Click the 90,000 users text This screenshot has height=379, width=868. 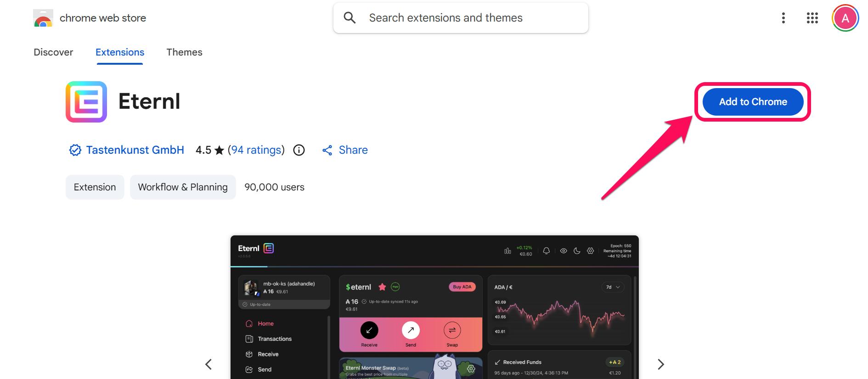pyautogui.click(x=275, y=187)
